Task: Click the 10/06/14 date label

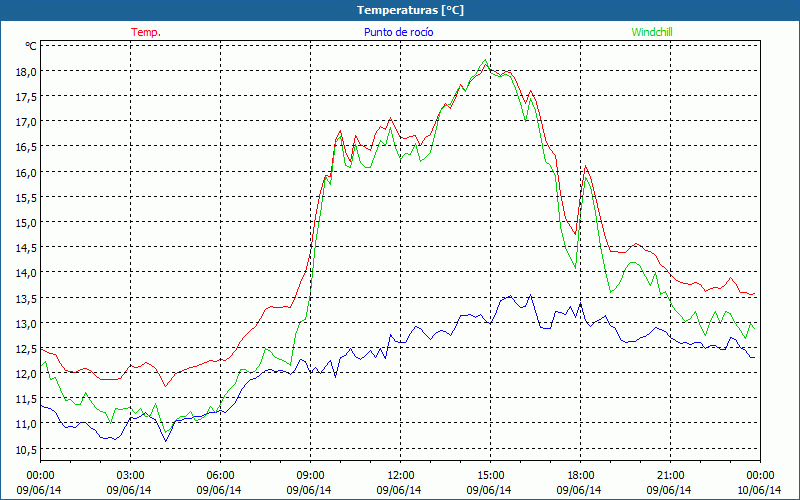Action: click(759, 490)
